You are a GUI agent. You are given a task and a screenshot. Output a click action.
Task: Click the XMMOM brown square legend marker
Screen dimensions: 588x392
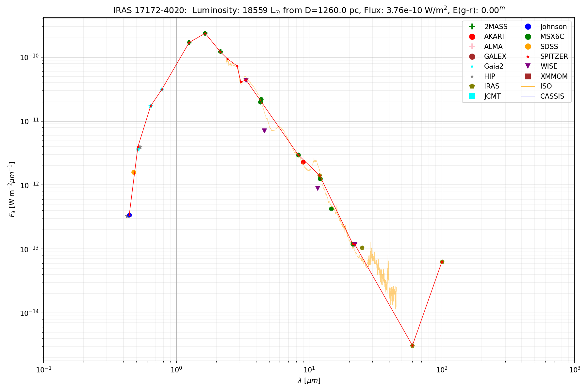coord(528,76)
